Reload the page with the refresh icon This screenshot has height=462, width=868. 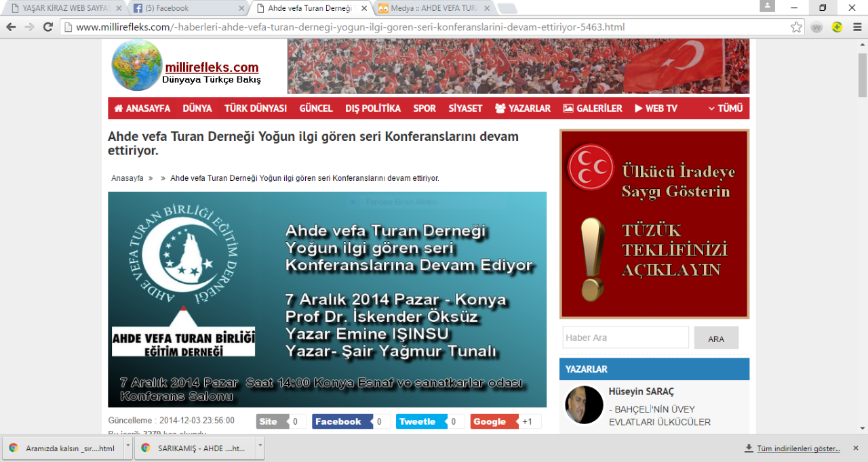[47, 27]
